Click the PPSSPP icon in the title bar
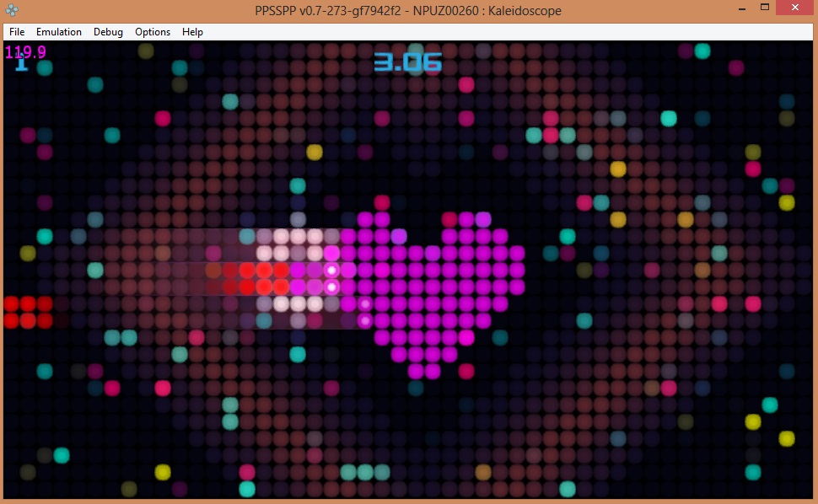 tap(12, 11)
